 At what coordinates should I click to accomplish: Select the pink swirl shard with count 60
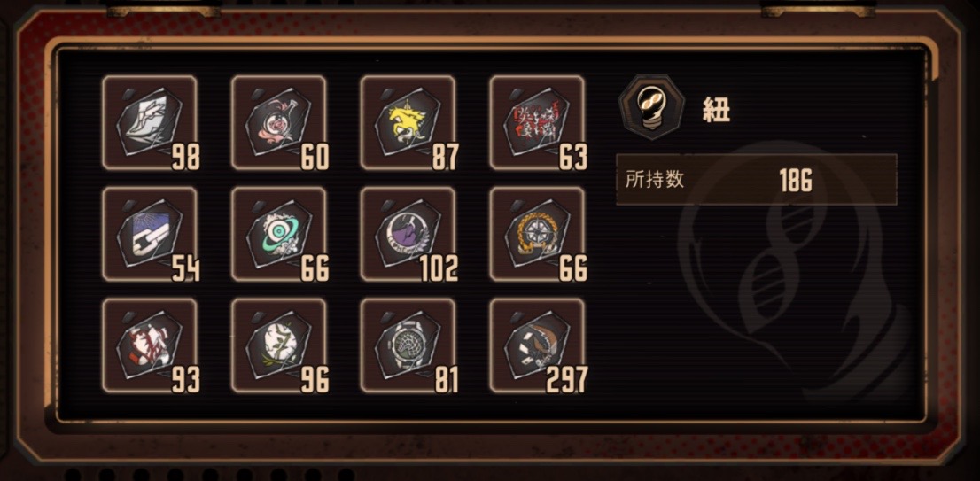[x=279, y=122]
